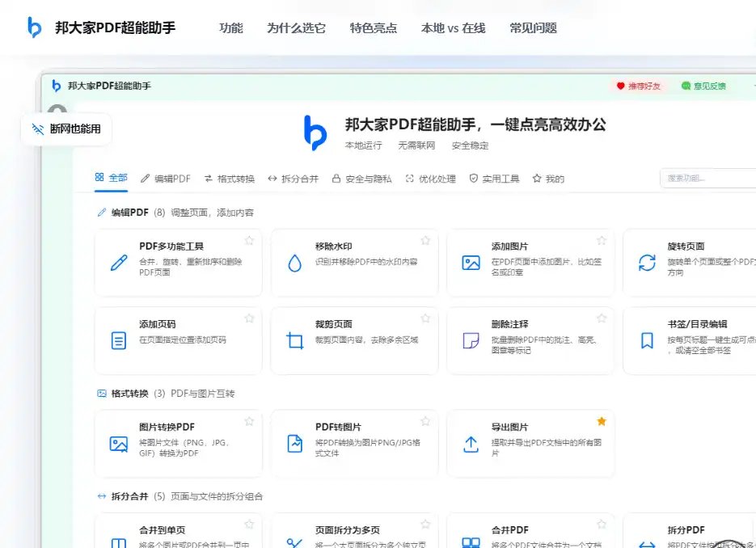756x548 pixels.
Task: Click the picture icon of 添加图片
Action: click(x=471, y=263)
